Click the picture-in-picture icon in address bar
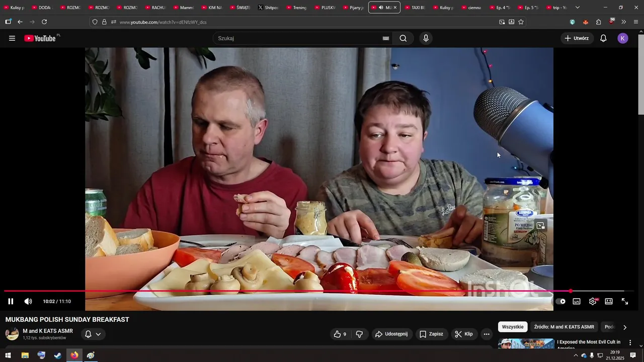 [x=502, y=22]
